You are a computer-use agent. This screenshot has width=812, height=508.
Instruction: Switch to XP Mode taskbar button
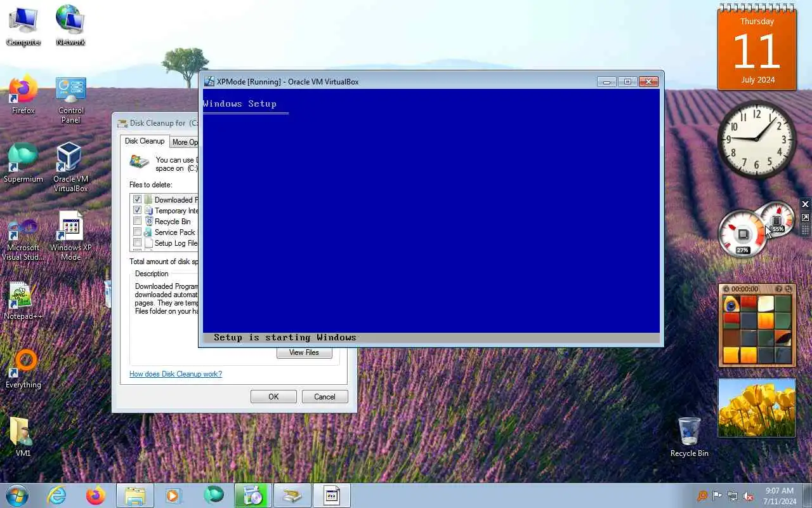click(332, 495)
